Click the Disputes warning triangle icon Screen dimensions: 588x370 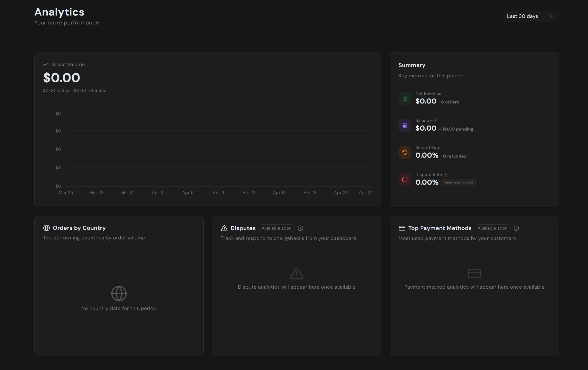(224, 228)
